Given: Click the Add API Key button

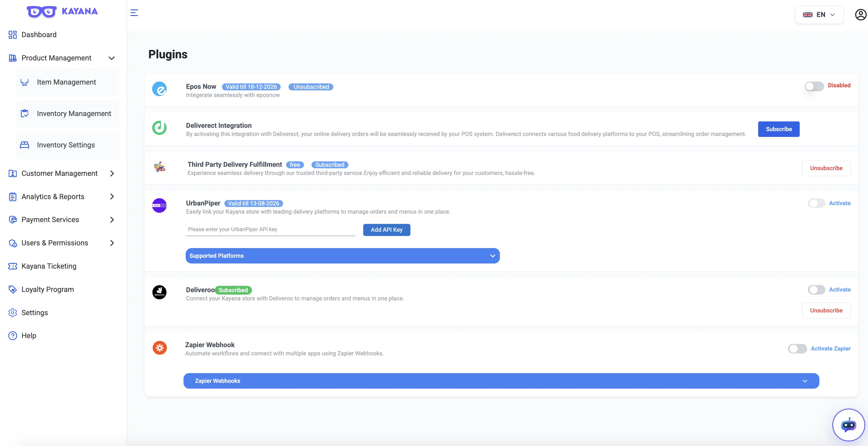Looking at the screenshot, I should point(387,230).
